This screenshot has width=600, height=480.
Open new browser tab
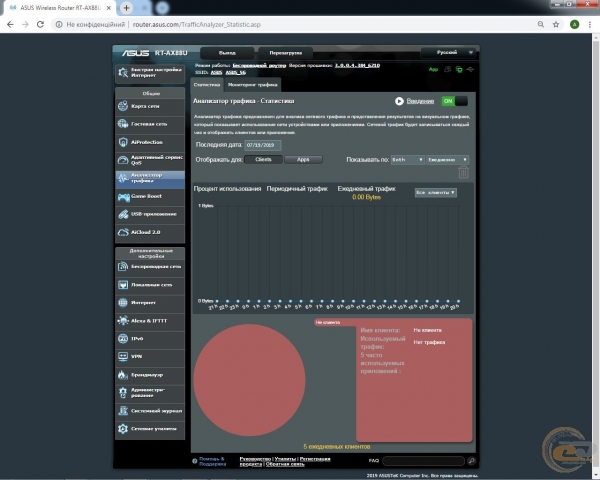tap(126, 8)
